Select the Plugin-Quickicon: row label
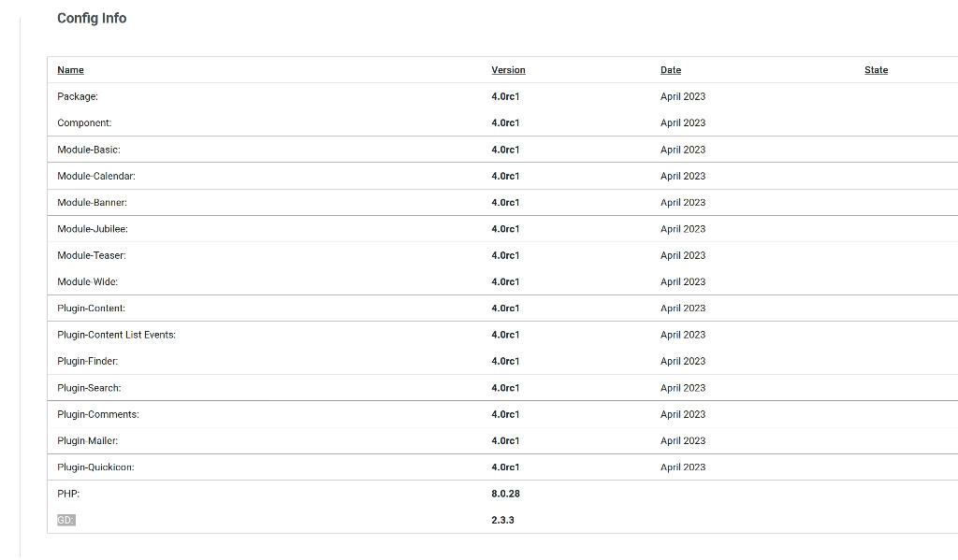 tap(95, 467)
